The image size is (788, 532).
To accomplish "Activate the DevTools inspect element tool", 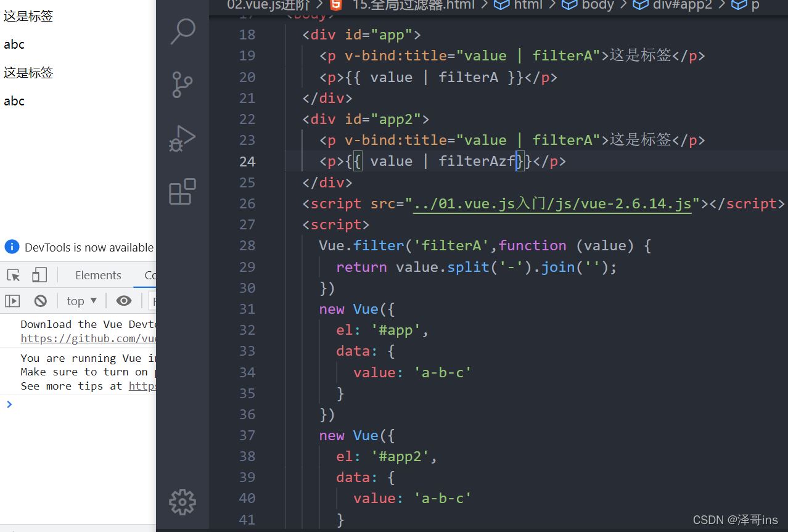I will coord(14,275).
